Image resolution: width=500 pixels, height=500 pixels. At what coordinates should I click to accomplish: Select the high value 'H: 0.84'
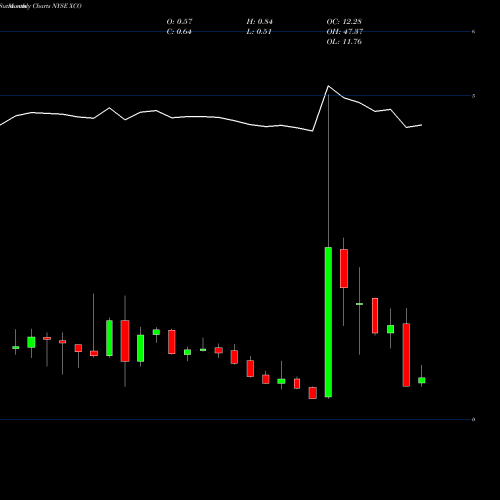coord(259,22)
